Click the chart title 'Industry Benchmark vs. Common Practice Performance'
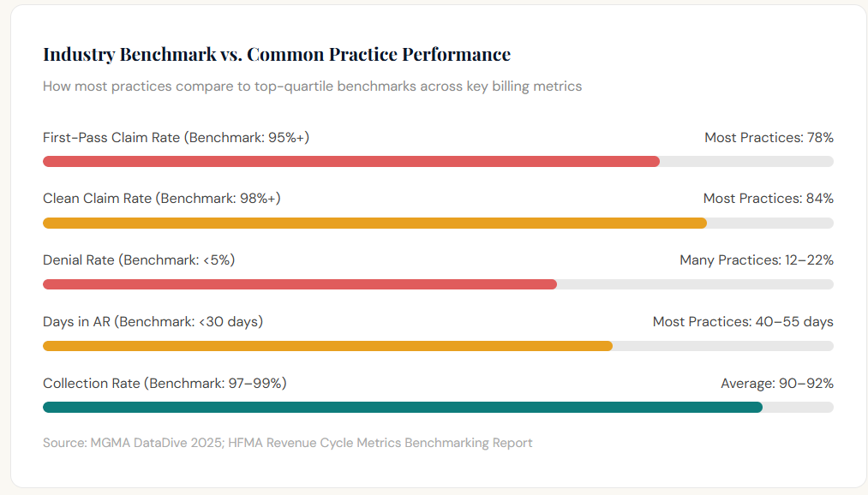The height and width of the screenshot is (495, 868). coord(277,55)
